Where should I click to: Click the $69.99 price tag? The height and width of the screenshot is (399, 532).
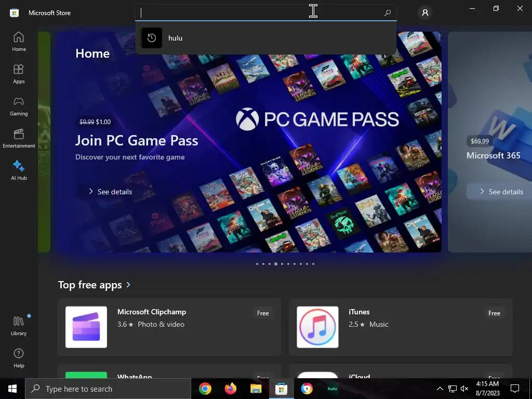pyautogui.click(x=480, y=141)
